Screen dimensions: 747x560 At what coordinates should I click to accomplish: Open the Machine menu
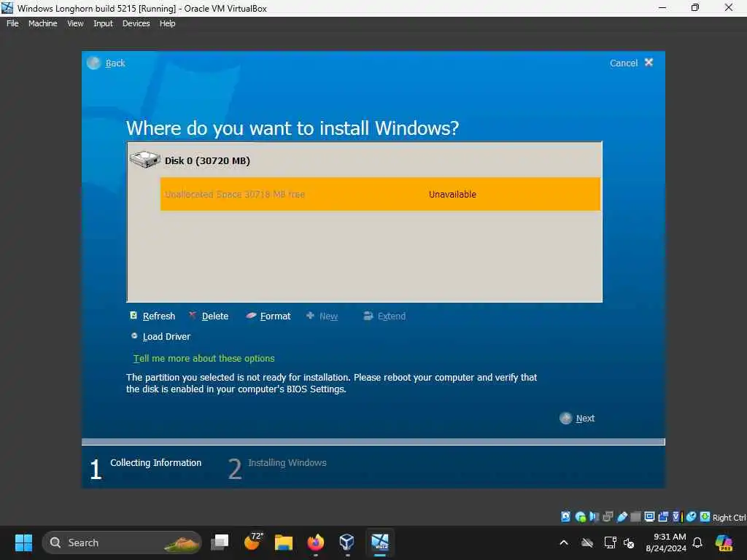(42, 23)
